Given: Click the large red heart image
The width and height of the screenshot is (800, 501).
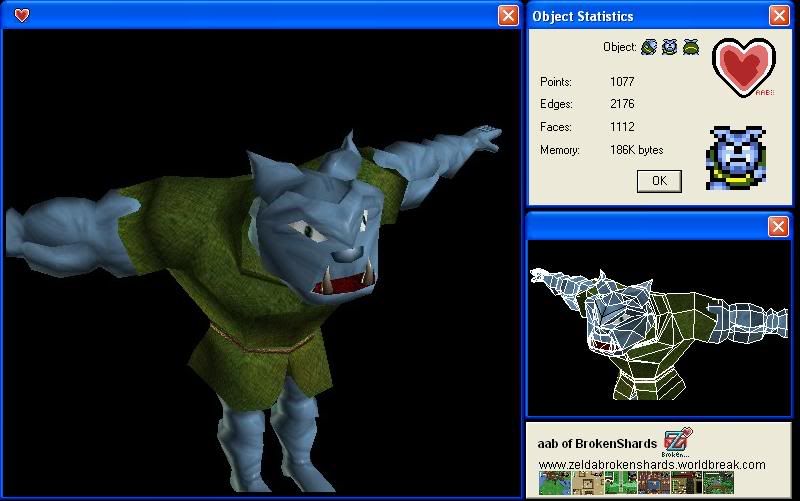Looking at the screenshot, I should click(743, 67).
